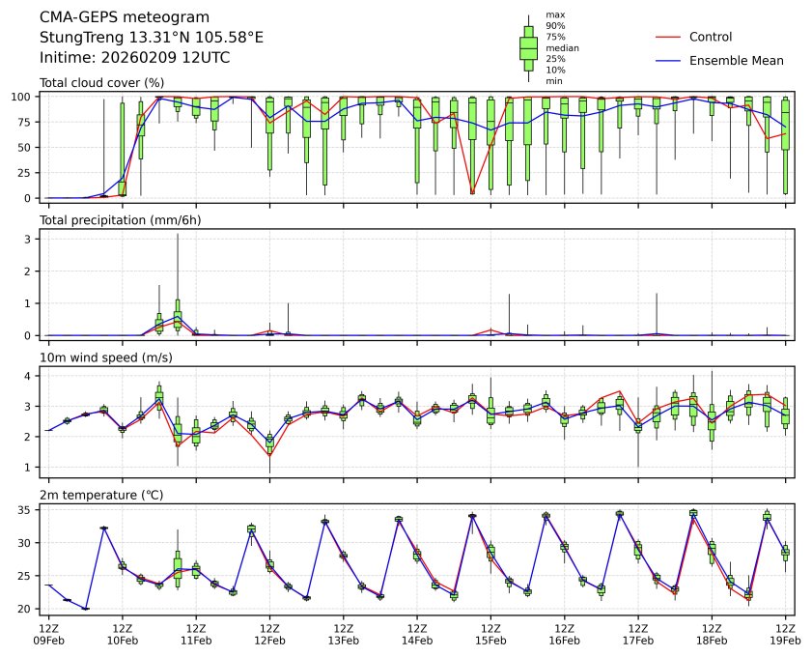
Task: Click the 35 tick on temperature axis
Action: pyautogui.click(x=31, y=510)
